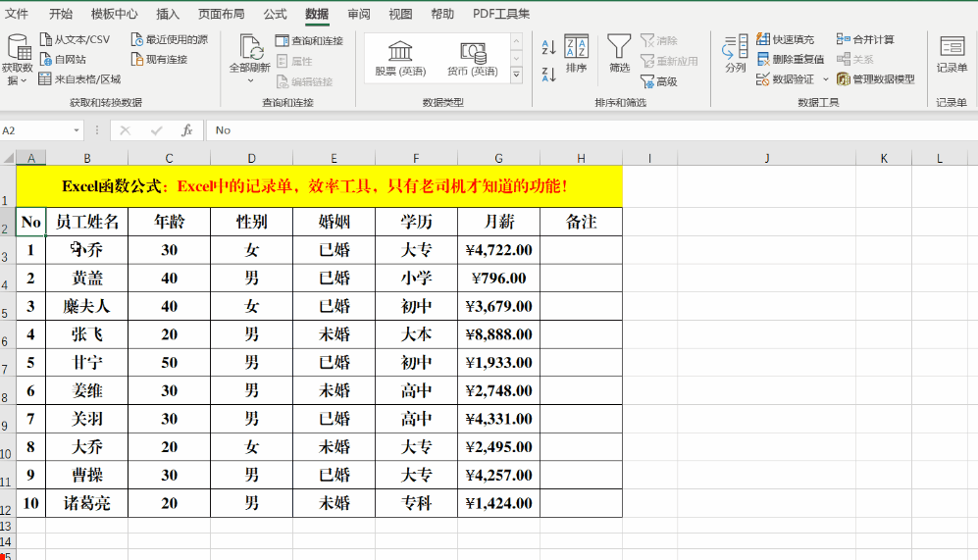Switch to the 页面布局 tab
978x560 pixels.
click(221, 14)
